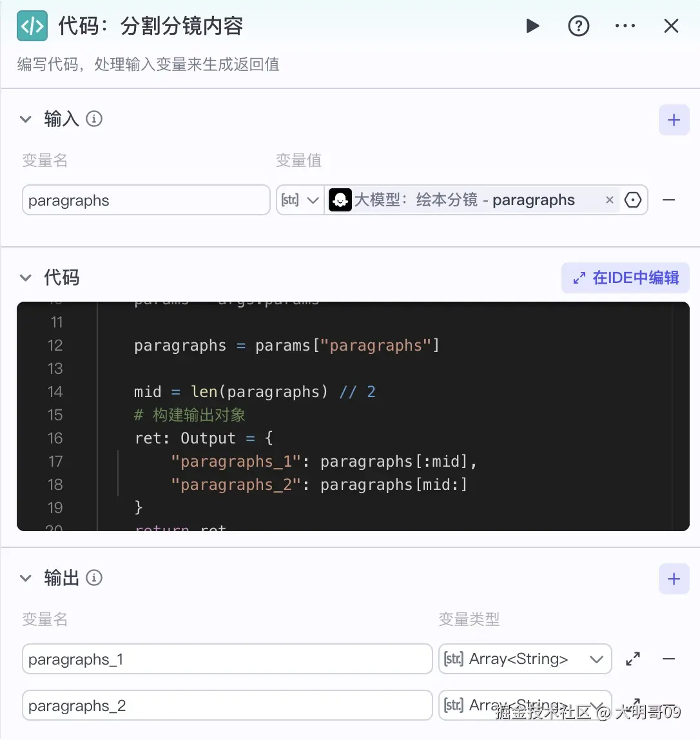Delete the paragraphs input row
The image size is (700, 740).
point(669,200)
